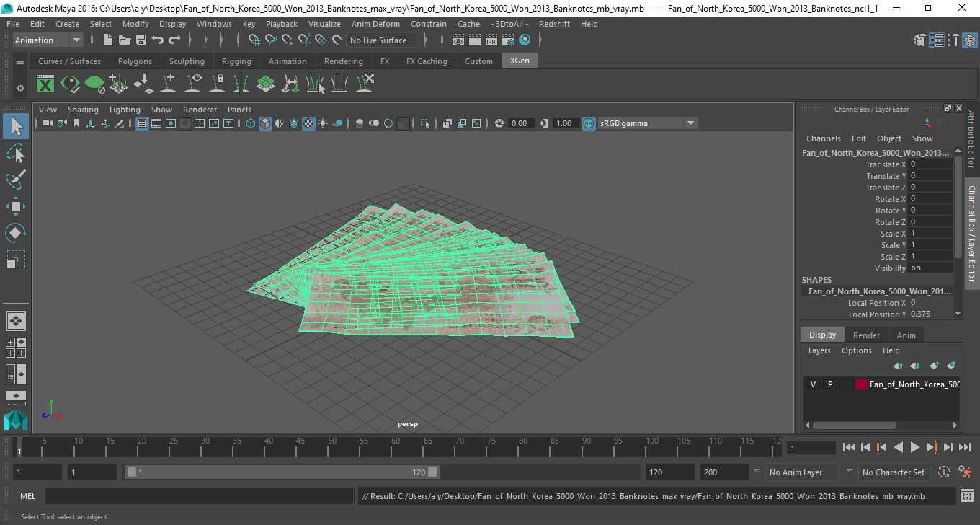980x525 pixels.
Task: Switch to the Anim layer tab
Action: click(x=906, y=335)
